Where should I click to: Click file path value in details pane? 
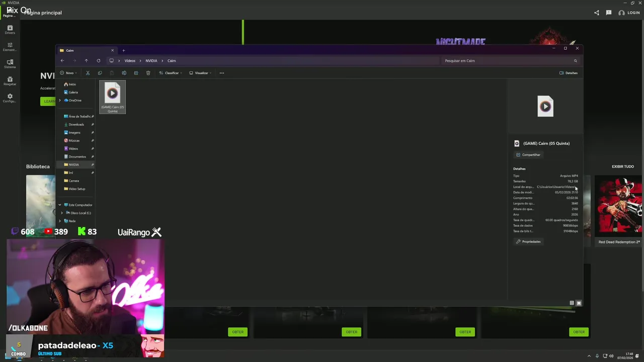point(557,187)
